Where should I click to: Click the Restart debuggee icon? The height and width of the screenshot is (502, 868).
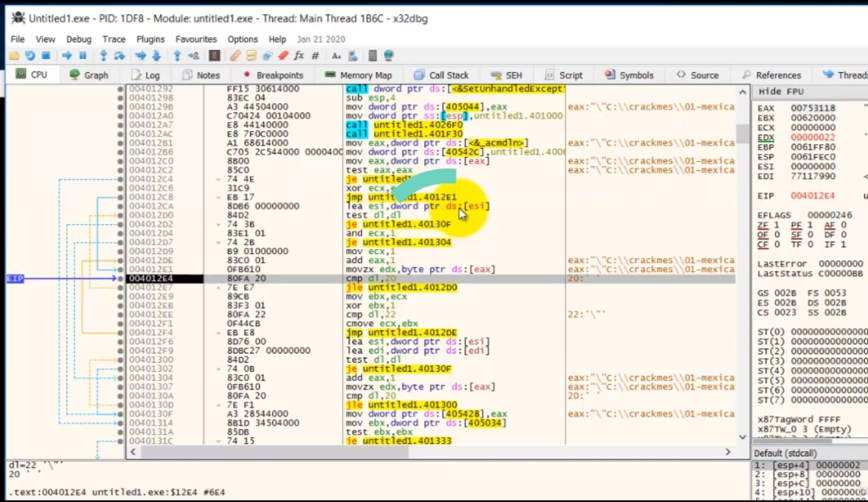click(30, 56)
